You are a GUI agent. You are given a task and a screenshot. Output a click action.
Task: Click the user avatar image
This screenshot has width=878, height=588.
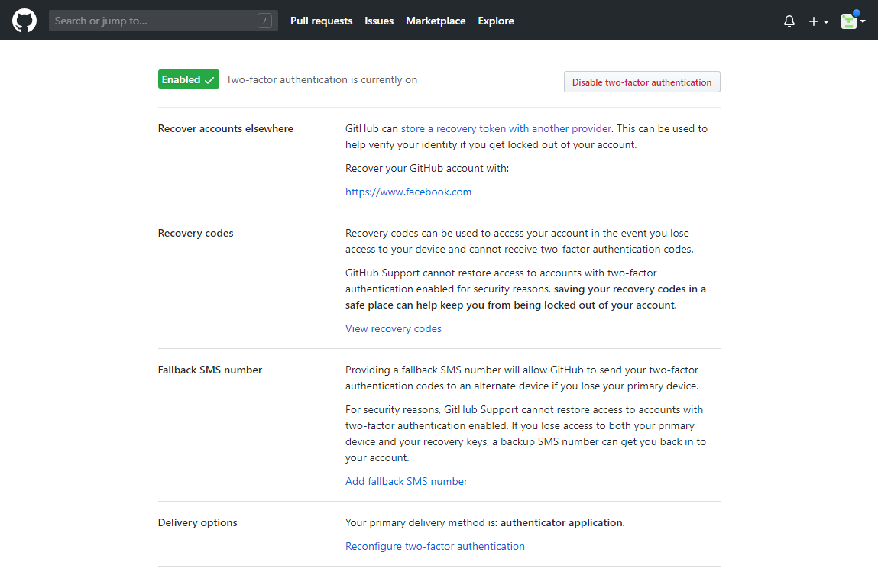[x=848, y=21]
